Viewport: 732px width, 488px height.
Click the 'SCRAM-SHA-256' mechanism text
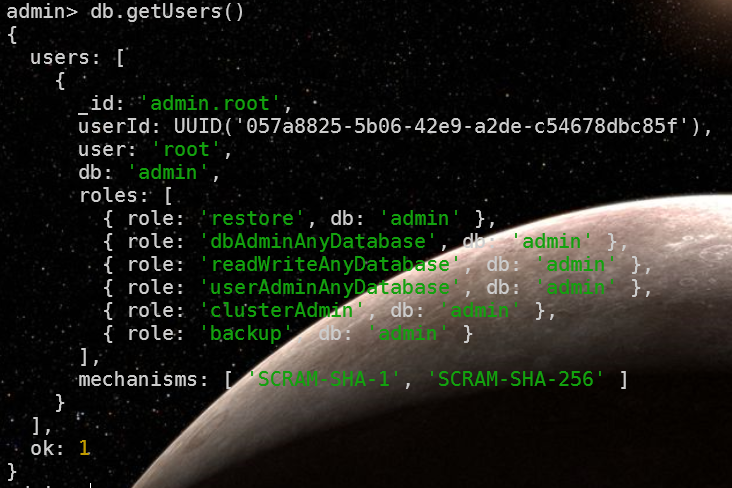pos(515,379)
